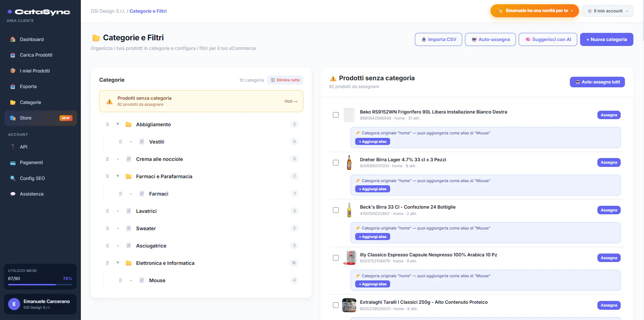Collapse the Elettronica e Informatica category
This screenshot has height=320, width=644.
coord(118,263)
